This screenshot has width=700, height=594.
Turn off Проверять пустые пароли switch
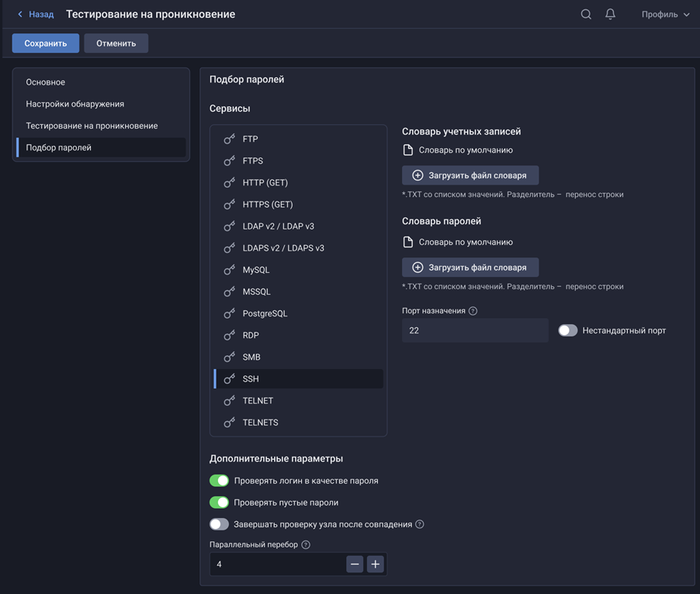pos(219,502)
